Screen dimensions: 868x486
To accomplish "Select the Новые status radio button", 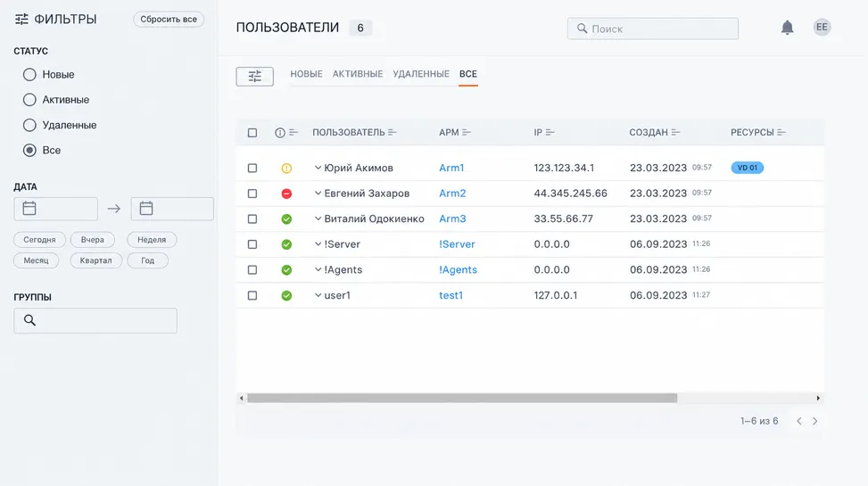I will point(29,74).
